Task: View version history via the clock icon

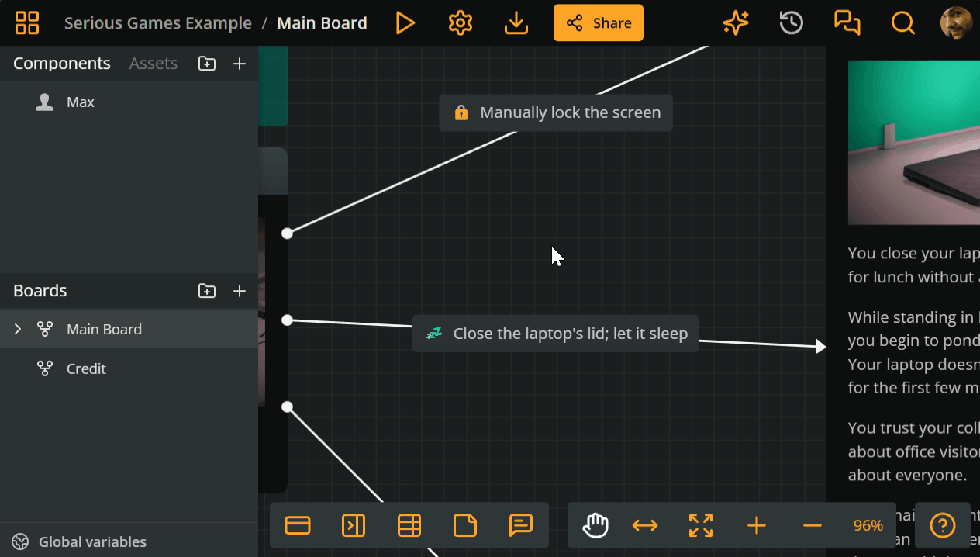Action: point(791,22)
